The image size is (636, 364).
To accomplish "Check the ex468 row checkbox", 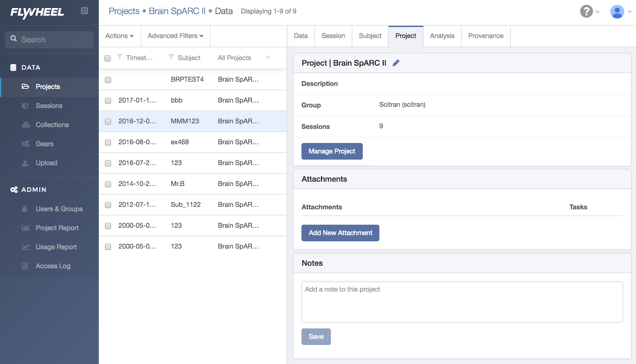I will pyautogui.click(x=108, y=142).
